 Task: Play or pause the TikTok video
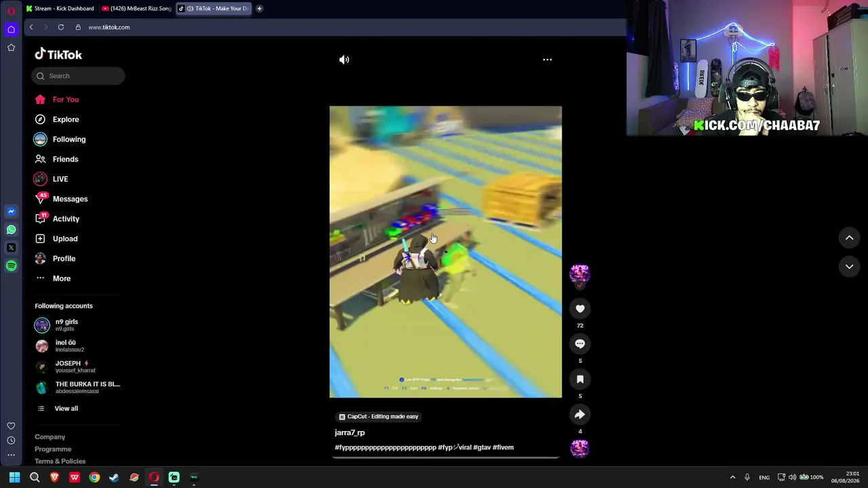click(446, 251)
